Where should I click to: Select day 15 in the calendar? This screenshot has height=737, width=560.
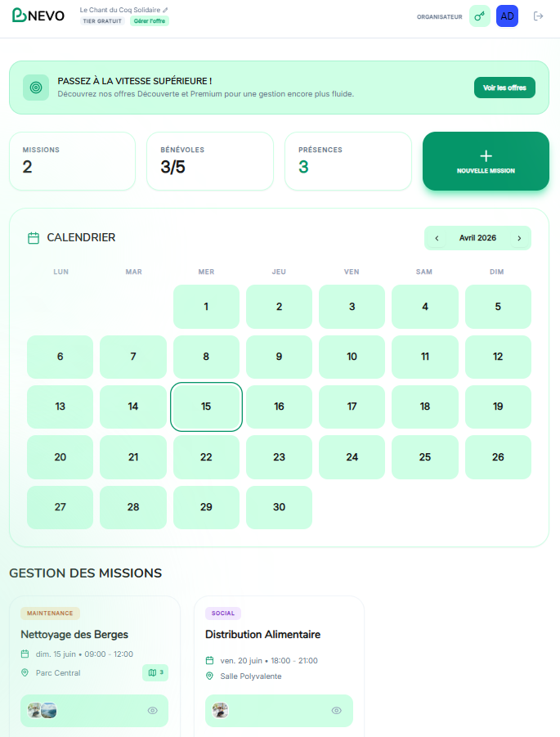206,407
